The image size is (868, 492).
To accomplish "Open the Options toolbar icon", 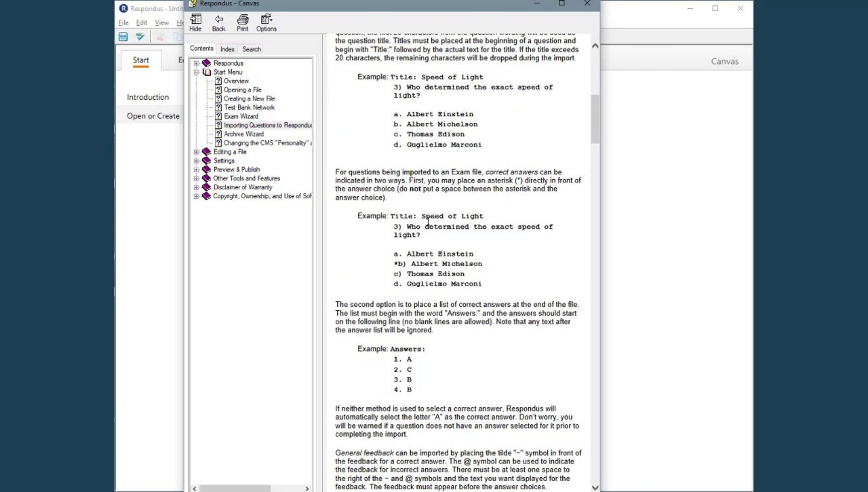I will click(267, 22).
